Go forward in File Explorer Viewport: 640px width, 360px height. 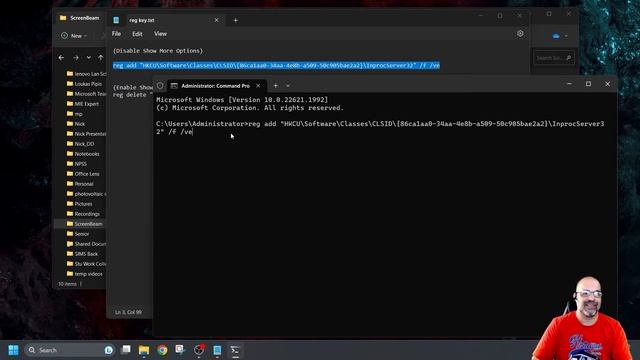pos(76,58)
